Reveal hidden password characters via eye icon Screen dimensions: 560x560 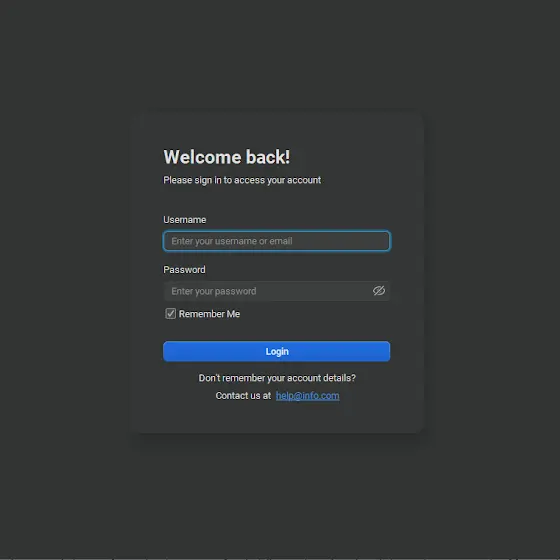379,291
